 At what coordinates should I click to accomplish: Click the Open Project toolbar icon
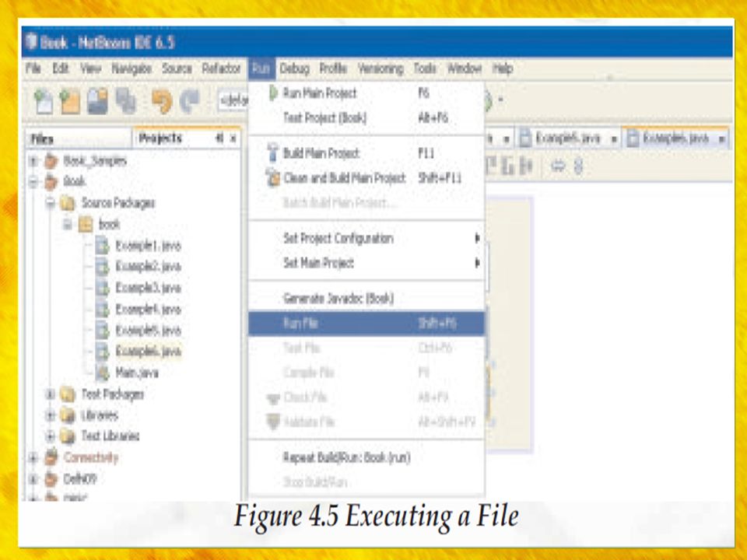click(x=98, y=101)
